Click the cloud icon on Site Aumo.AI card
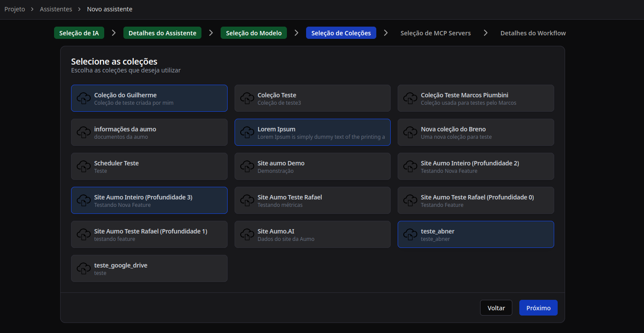 point(247,234)
